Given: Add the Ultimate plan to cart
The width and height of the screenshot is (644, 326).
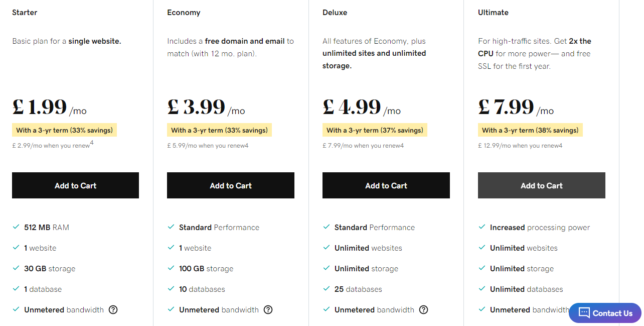Looking at the screenshot, I should coord(542,185).
